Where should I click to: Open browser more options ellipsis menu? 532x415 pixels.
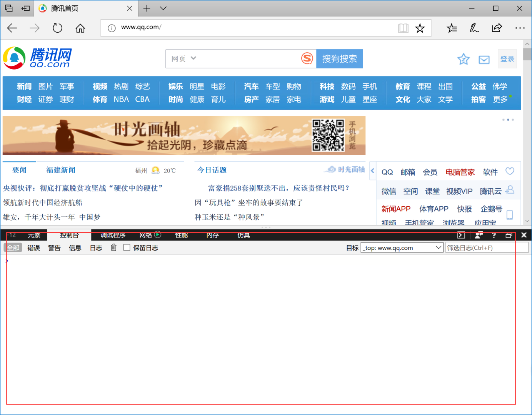[520, 28]
